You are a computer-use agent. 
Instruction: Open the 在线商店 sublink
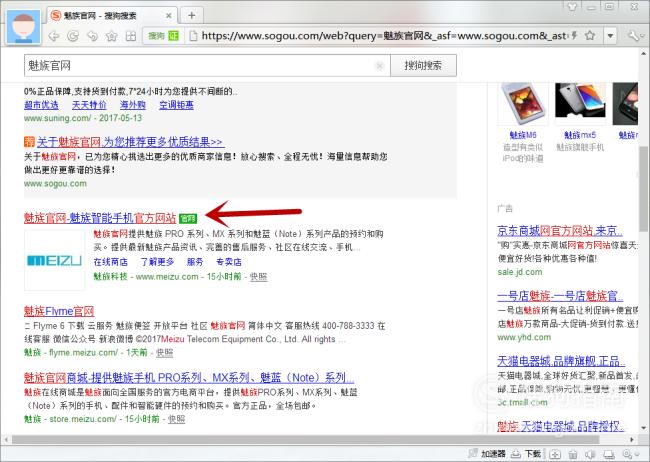[110, 262]
